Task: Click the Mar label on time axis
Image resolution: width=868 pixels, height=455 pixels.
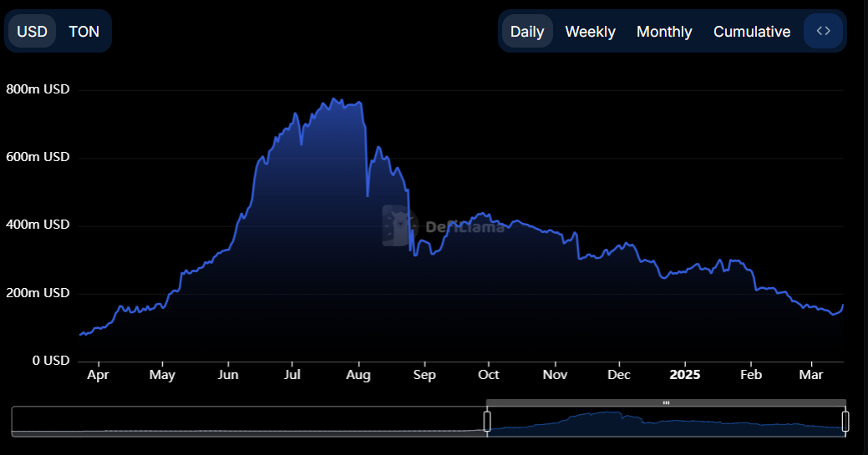Action: (x=811, y=375)
